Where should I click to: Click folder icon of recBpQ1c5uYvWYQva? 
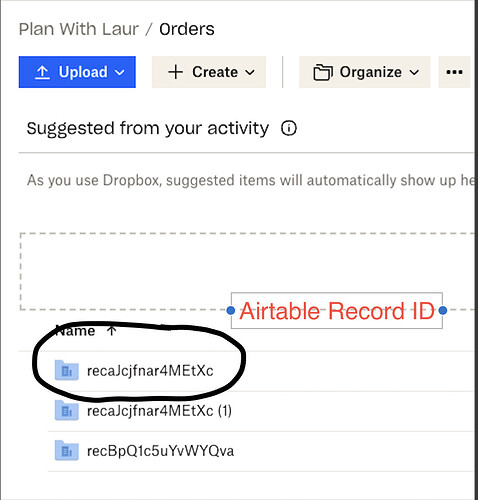coord(67,450)
